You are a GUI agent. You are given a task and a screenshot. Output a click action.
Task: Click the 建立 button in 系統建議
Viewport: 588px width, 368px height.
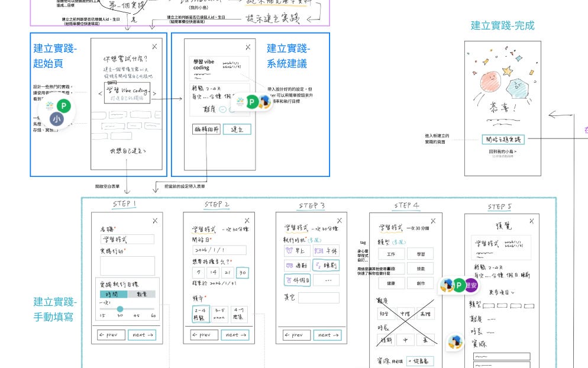pyautogui.click(x=237, y=130)
